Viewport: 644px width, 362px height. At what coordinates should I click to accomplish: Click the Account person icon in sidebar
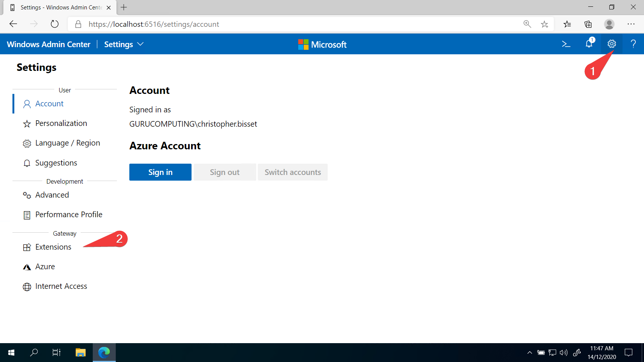click(x=27, y=104)
